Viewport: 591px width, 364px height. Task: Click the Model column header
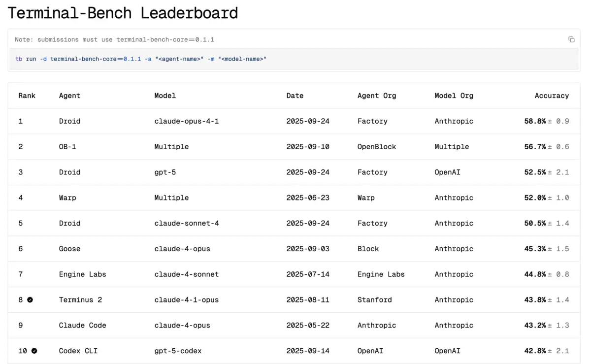(x=165, y=96)
